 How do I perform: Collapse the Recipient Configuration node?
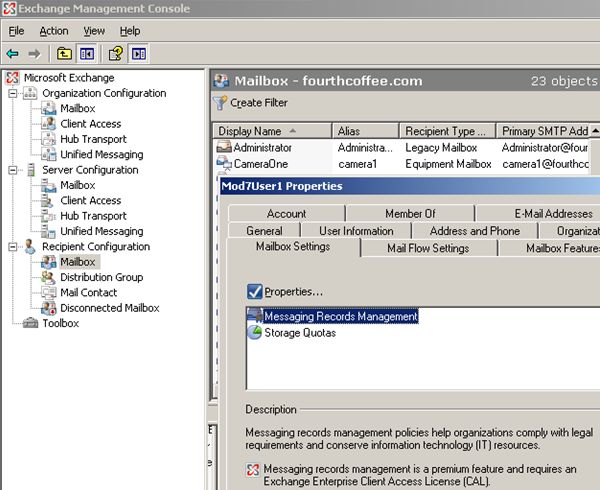[13, 247]
